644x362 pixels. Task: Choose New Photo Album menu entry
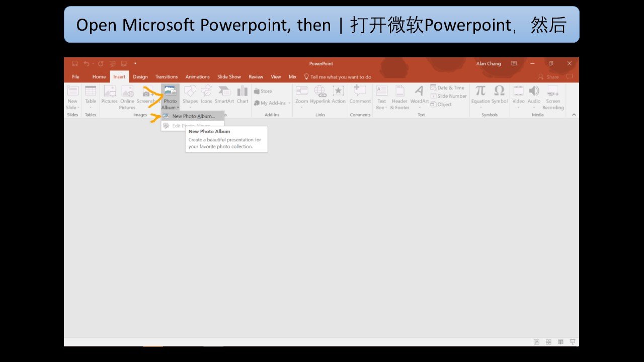click(x=193, y=116)
